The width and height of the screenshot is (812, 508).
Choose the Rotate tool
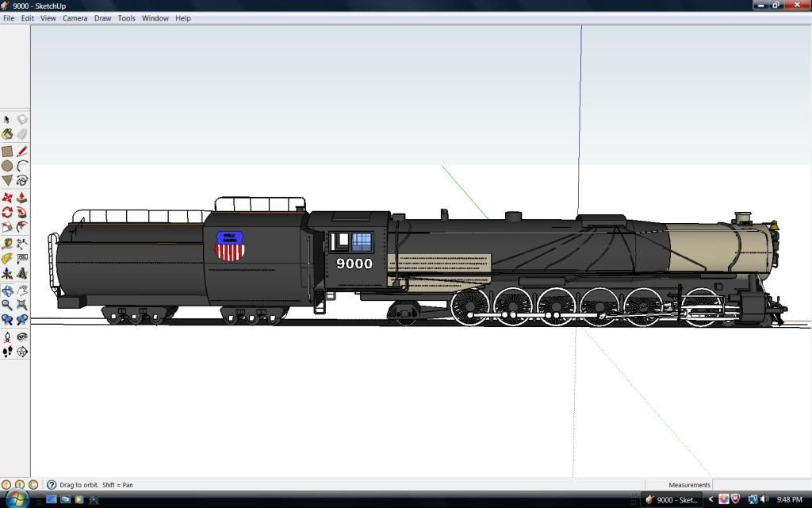tap(6, 212)
